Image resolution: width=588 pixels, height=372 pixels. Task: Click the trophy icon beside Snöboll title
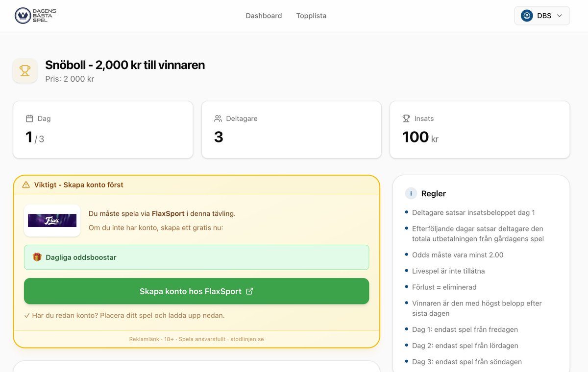[25, 70]
